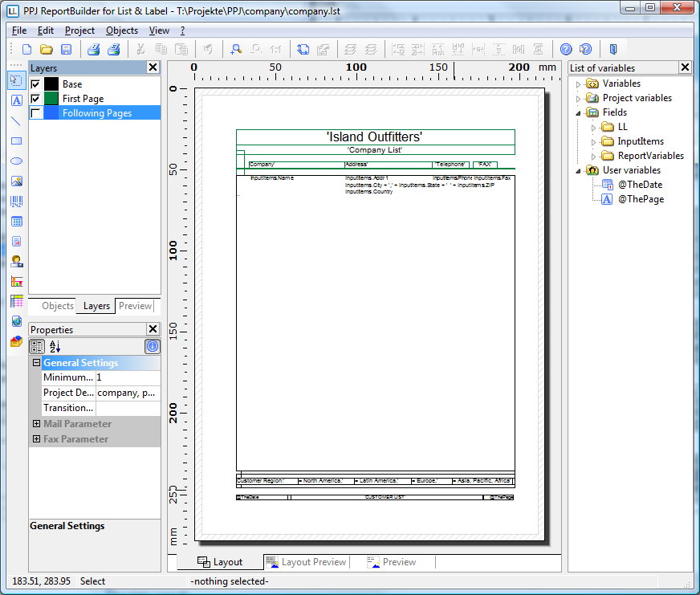Click the Transition property value field
This screenshot has height=595, width=700.
[x=128, y=408]
